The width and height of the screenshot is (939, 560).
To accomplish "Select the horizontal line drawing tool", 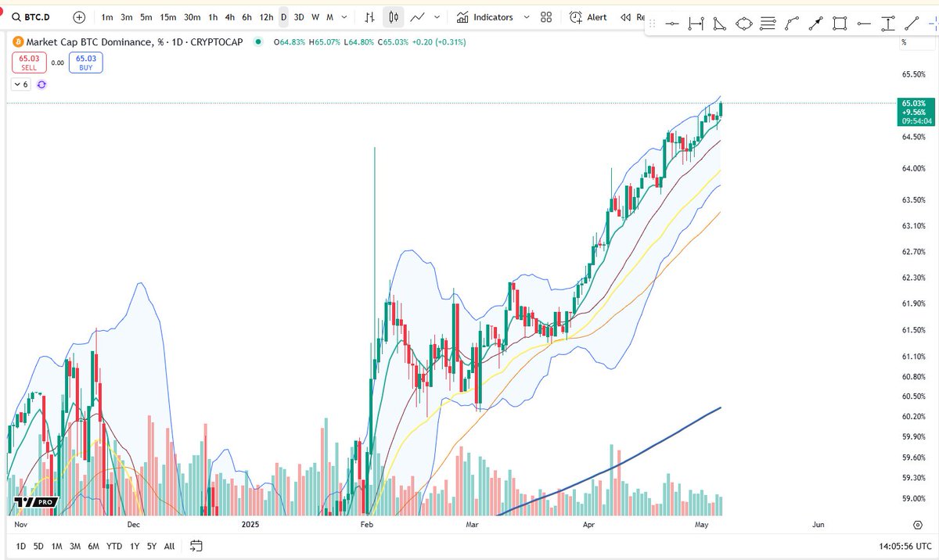I will tap(671, 23).
